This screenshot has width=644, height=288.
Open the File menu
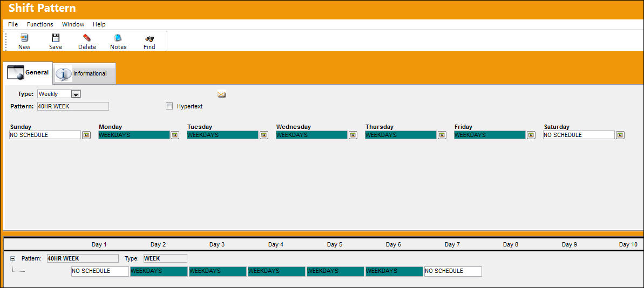13,24
